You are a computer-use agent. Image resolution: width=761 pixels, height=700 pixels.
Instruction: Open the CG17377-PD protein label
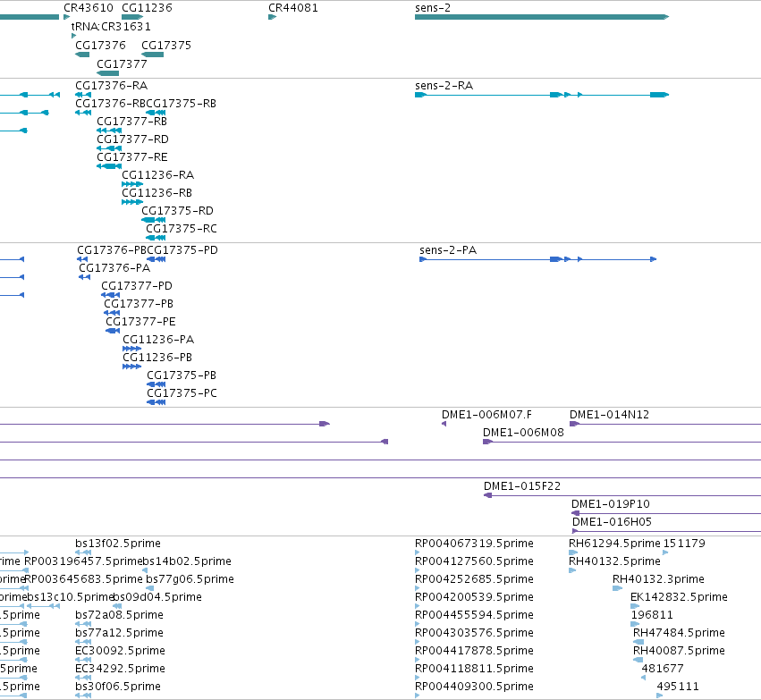coord(137,286)
